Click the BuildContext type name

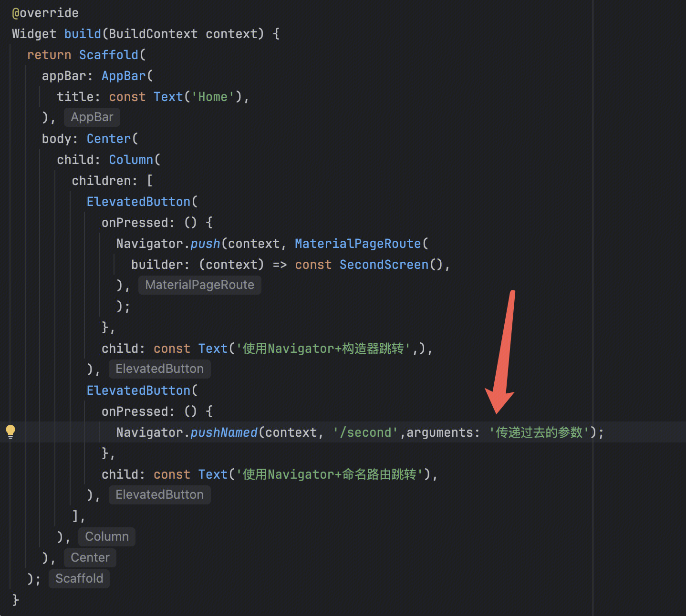point(153,34)
